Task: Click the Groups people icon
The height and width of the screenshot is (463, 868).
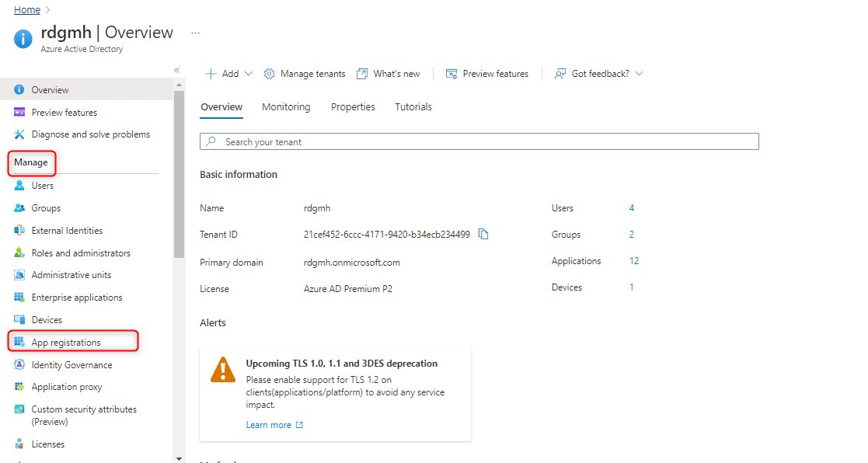Action: [19, 208]
